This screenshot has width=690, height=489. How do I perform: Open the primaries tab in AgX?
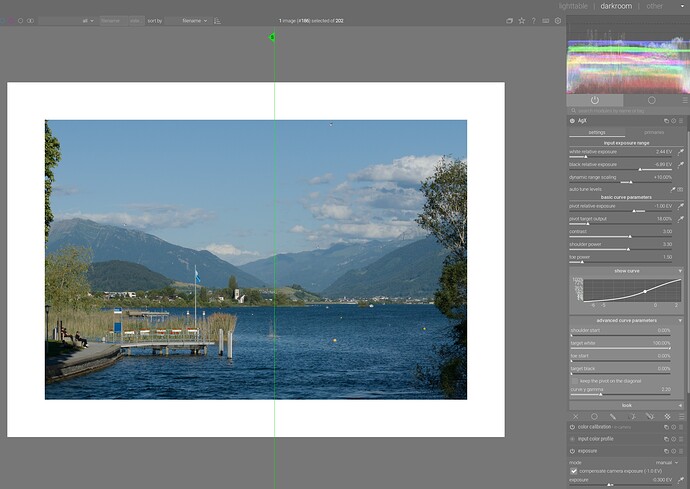pos(654,132)
